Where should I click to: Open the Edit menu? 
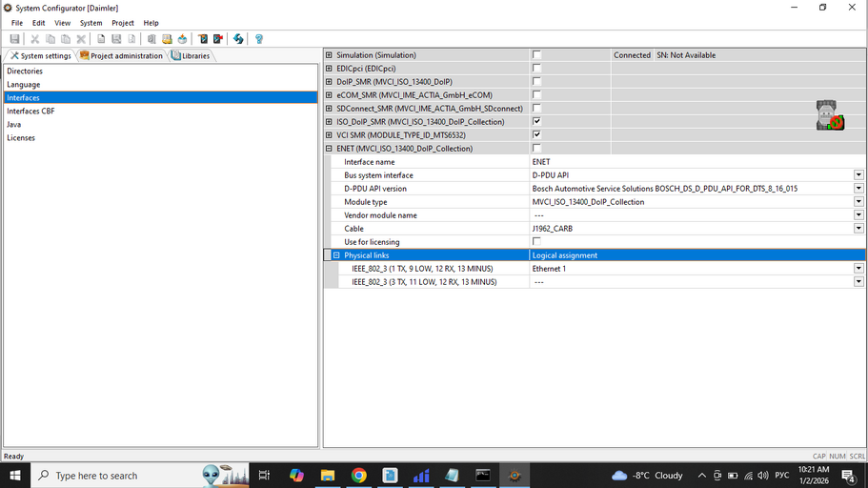click(38, 23)
